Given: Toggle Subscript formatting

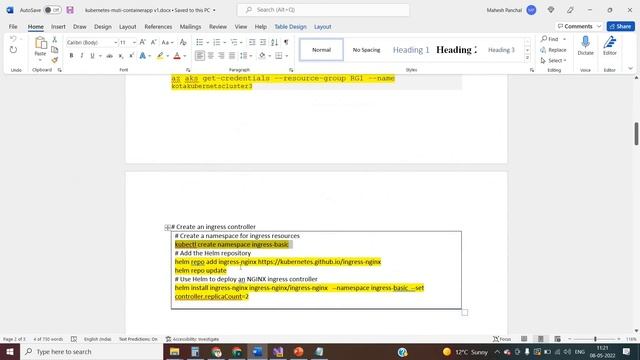Looking at the screenshot, I should (121, 56).
